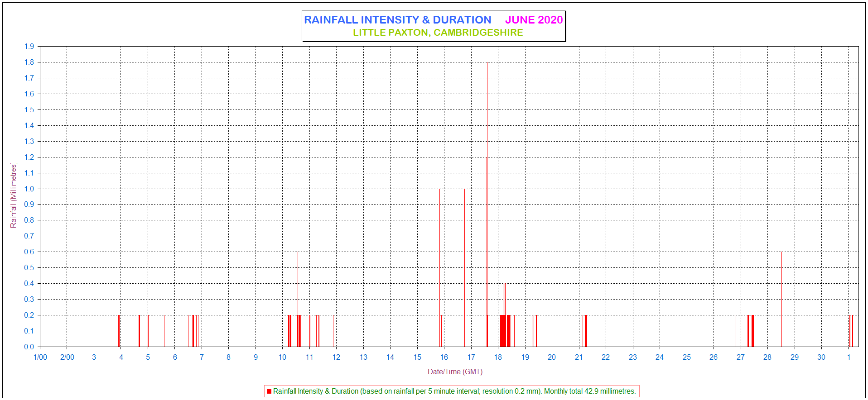Viewport: 868px width, 400px height.
Task: Click the 'LITTLE PAXTON, CAMBRIDGESHIRE' subtitle
Action: [438, 33]
